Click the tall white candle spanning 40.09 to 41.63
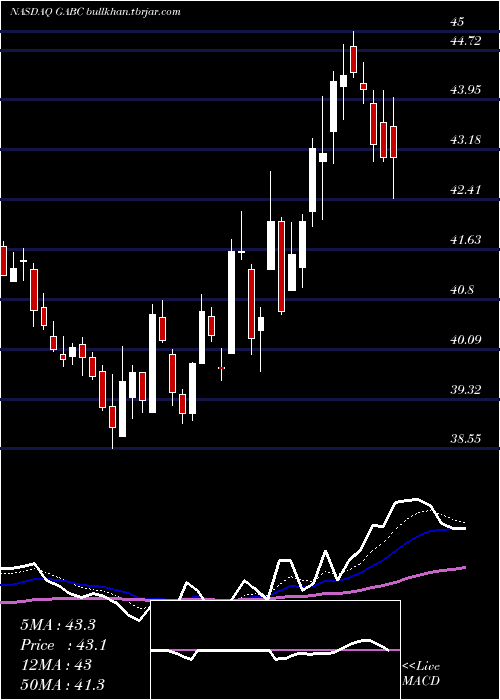The width and height of the screenshot is (500, 700). [x=231, y=302]
